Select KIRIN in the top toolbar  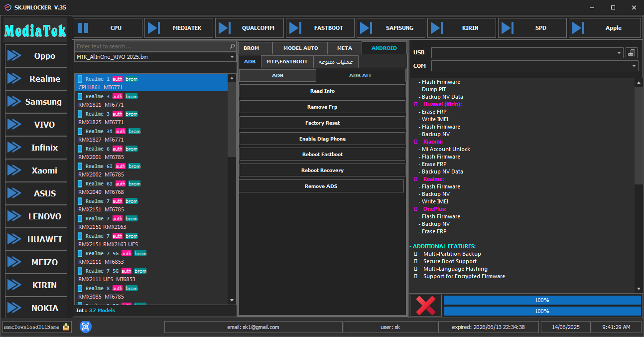point(462,28)
